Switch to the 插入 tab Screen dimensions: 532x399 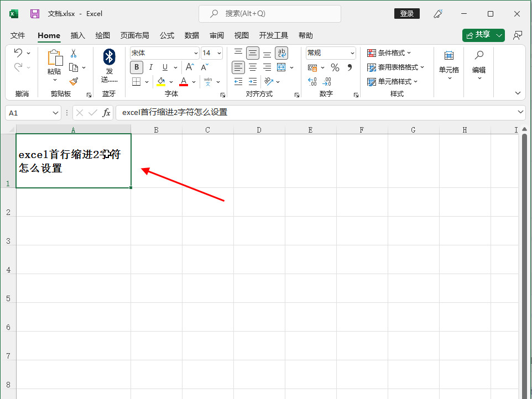(x=77, y=35)
